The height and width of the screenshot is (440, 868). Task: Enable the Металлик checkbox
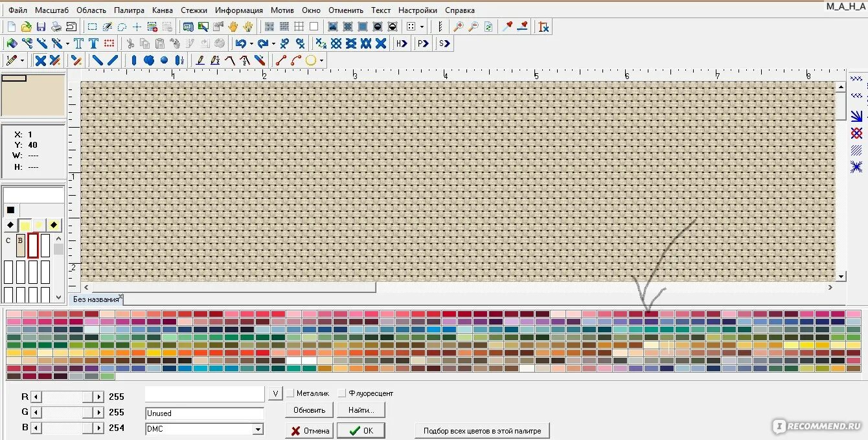point(290,393)
